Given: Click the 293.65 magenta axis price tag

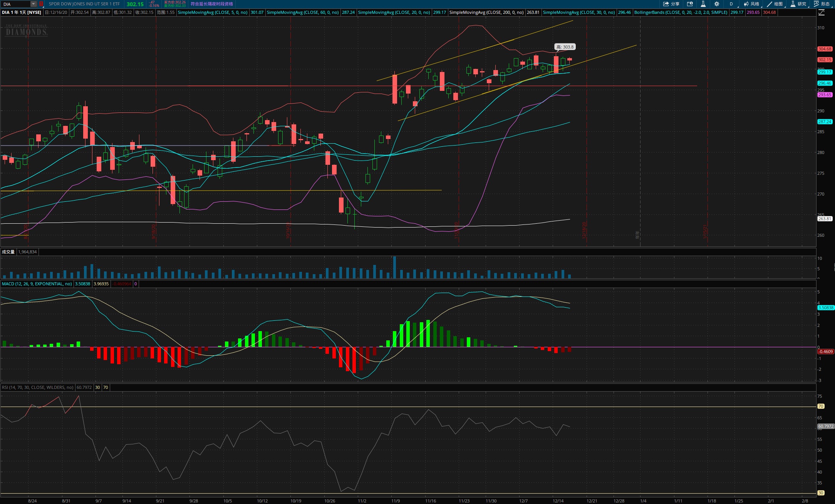Looking at the screenshot, I should pyautogui.click(x=825, y=95).
